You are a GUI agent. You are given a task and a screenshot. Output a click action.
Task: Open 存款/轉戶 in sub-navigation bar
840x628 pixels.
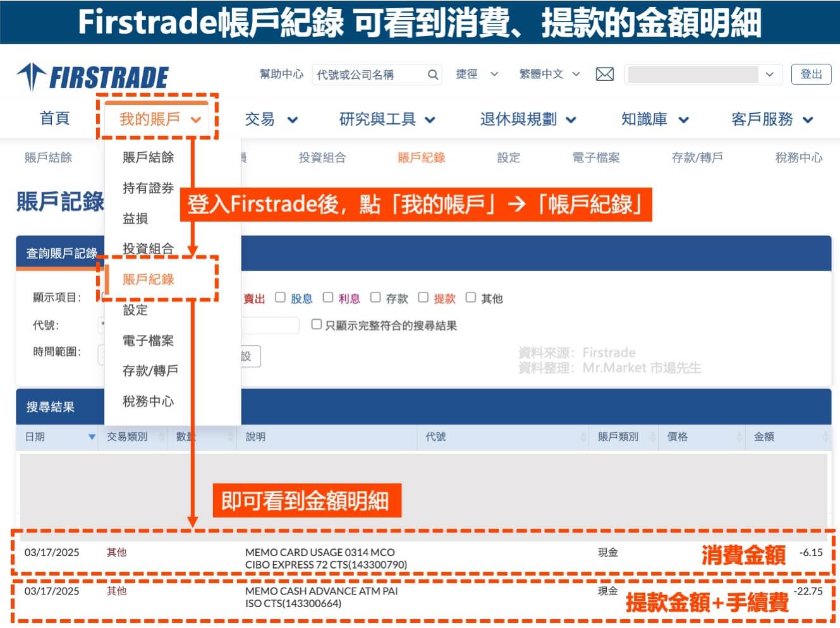click(697, 158)
